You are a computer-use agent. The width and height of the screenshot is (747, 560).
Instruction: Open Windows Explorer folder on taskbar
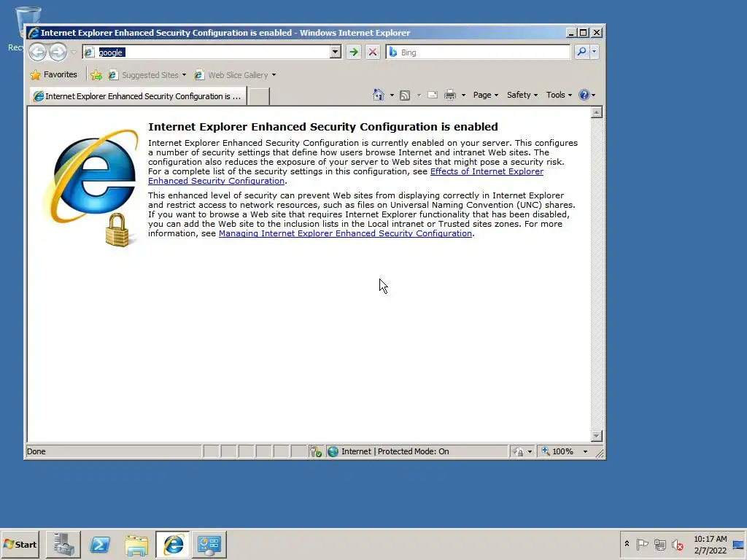(136, 544)
